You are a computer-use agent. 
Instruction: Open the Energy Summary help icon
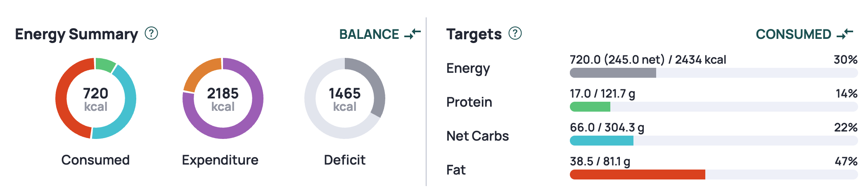point(152,33)
